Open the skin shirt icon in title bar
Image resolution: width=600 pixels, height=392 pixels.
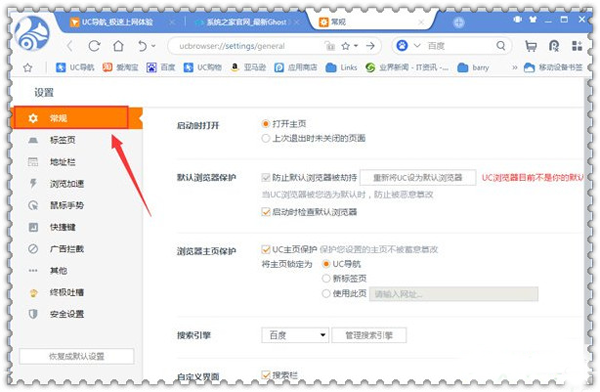tap(532, 20)
